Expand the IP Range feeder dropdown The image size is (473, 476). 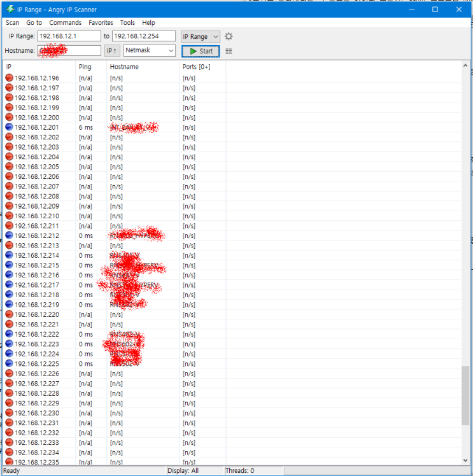pyautogui.click(x=201, y=36)
